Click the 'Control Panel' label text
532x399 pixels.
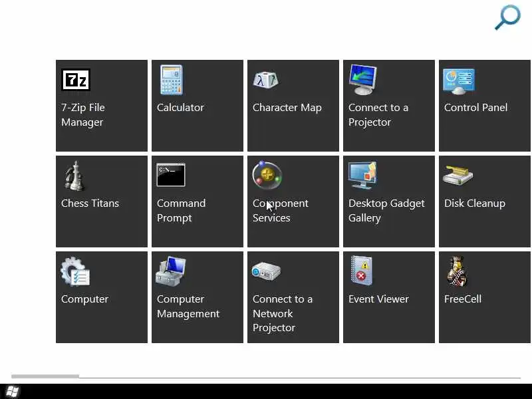click(475, 108)
